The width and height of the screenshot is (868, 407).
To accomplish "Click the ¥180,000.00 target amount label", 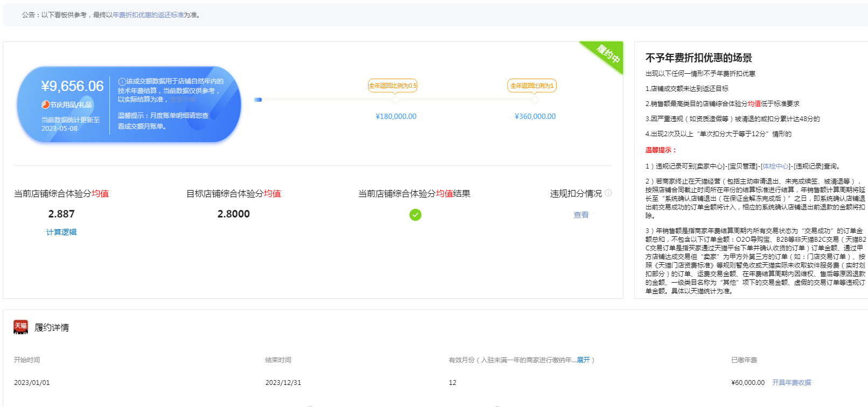I will [396, 116].
